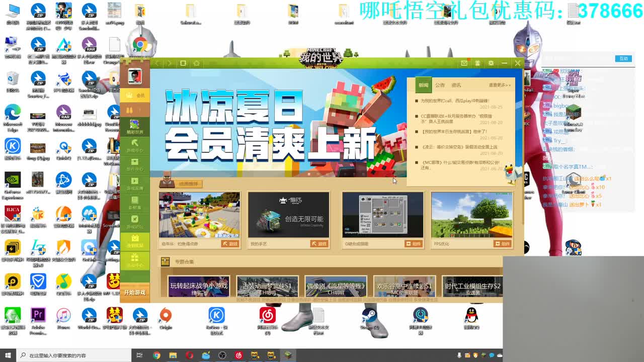Open the QQ penguin desktop shortcut
644x362 pixels.
tap(471, 319)
